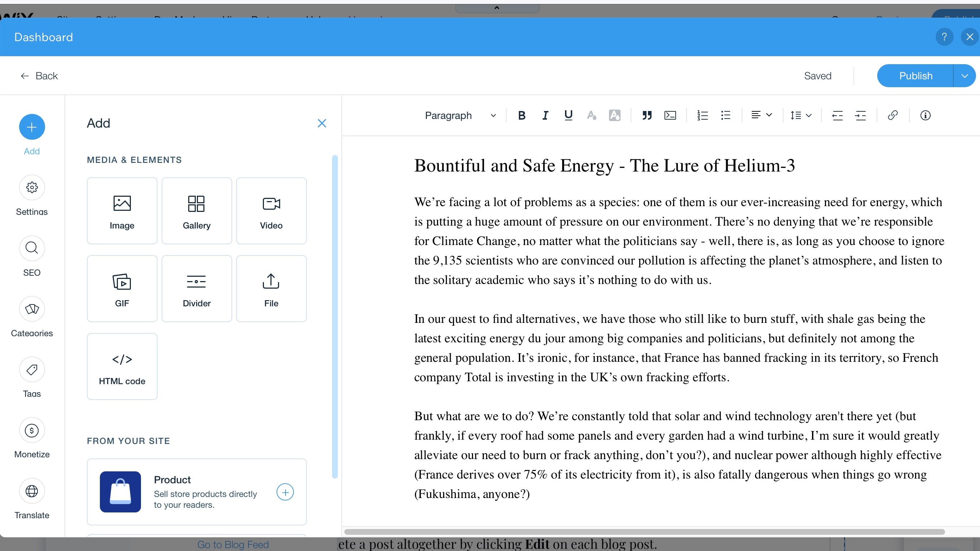Click the info icon in toolbar
Image resolution: width=980 pixels, height=551 pixels.
925,115
